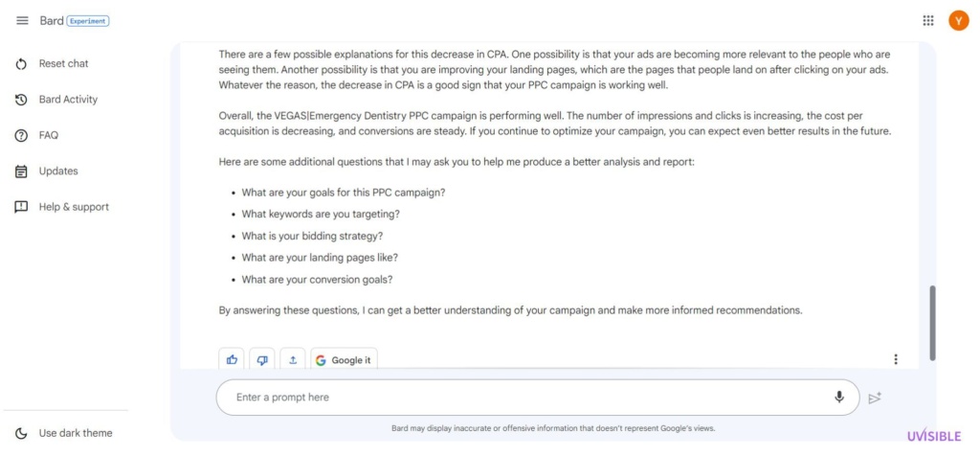This screenshot has height=456, width=980.
Task: Toggle Use dark theme
Action: [63, 433]
